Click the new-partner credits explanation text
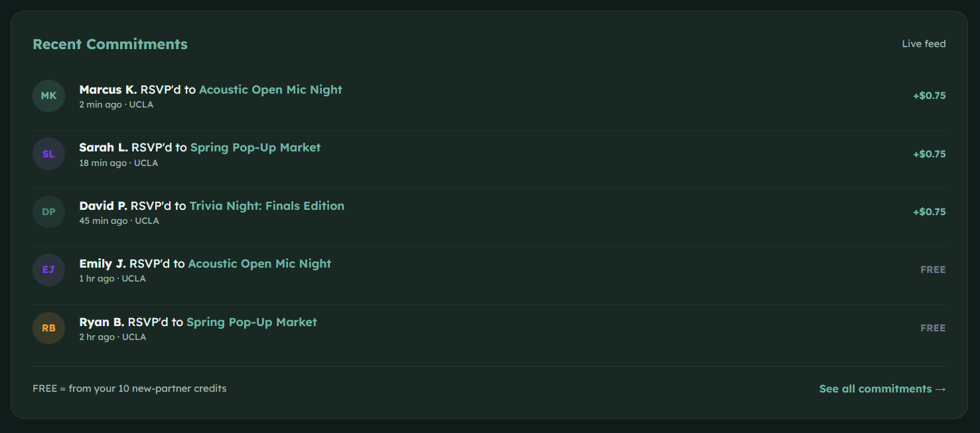This screenshot has width=980, height=433. [x=129, y=388]
